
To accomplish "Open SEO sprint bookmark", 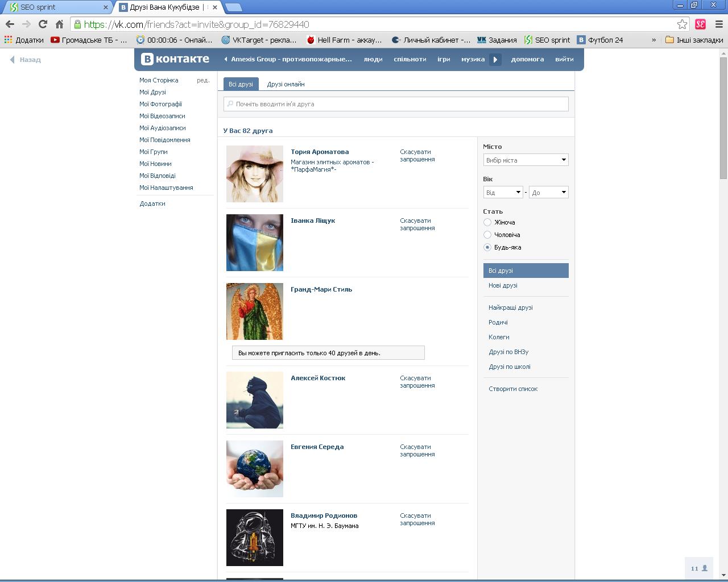I will click(547, 40).
